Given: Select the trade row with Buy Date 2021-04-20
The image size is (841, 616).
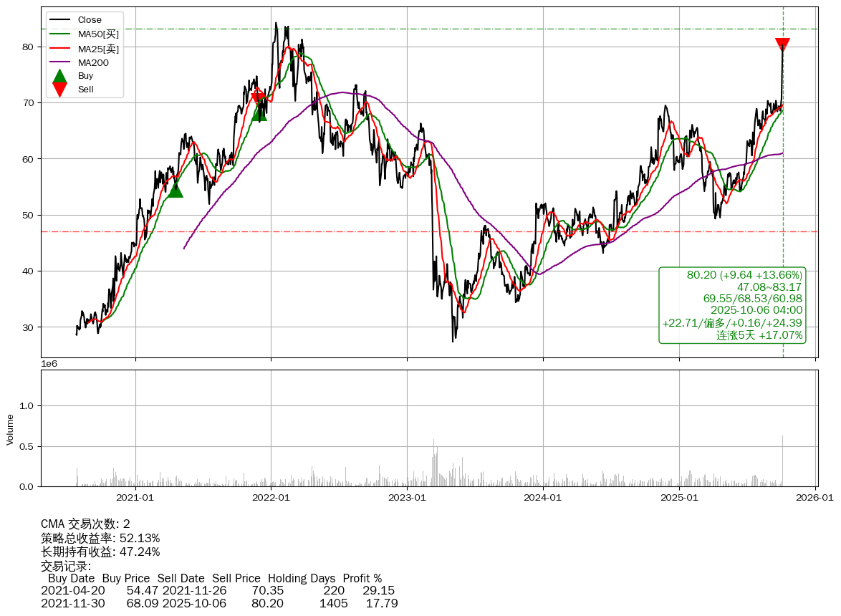Looking at the screenshot, I should click(218, 591).
